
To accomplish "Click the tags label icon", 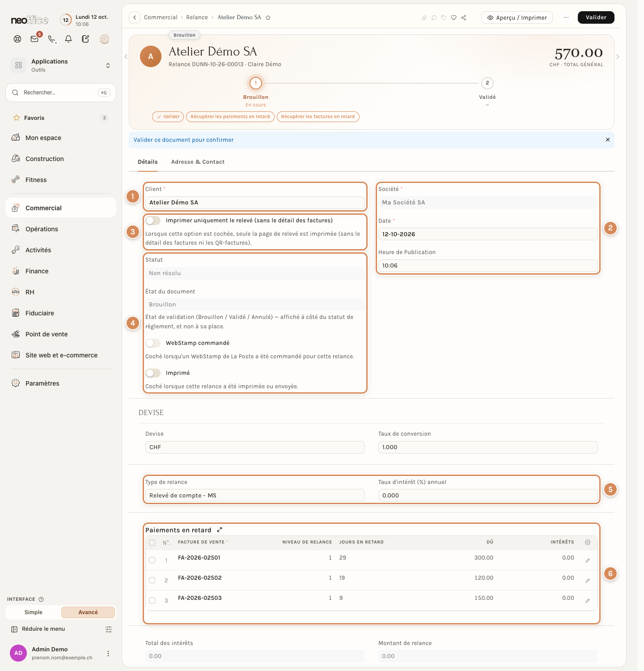I will pyautogui.click(x=444, y=18).
